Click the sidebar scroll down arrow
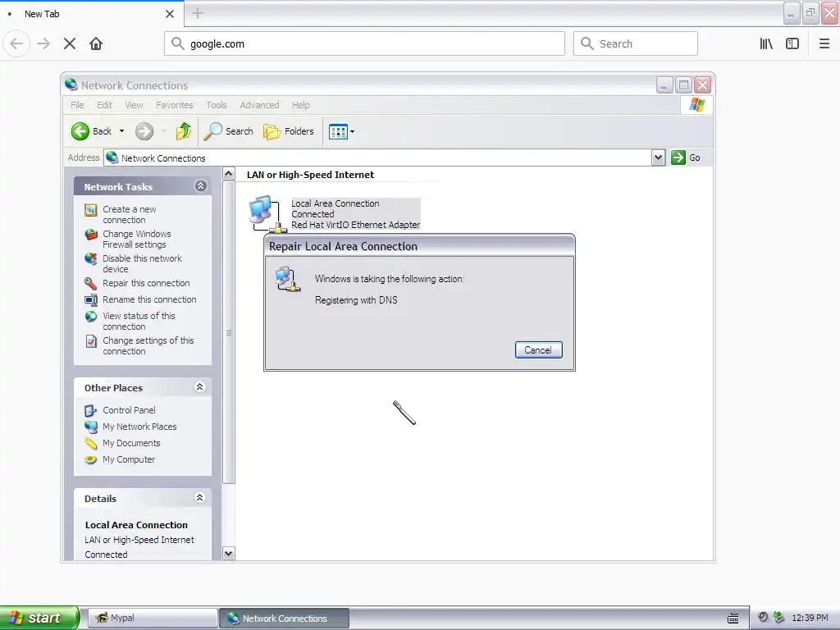The height and width of the screenshot is (630, 840). coord(229,554)
